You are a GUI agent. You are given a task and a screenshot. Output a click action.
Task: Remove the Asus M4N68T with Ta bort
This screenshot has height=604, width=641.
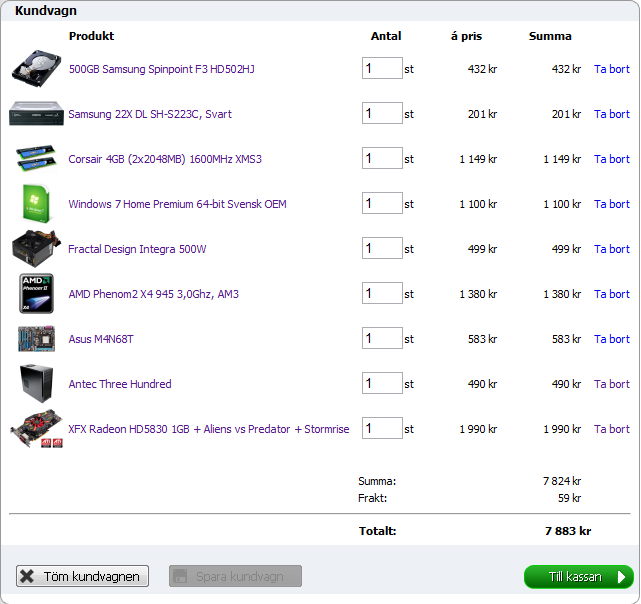612,339
